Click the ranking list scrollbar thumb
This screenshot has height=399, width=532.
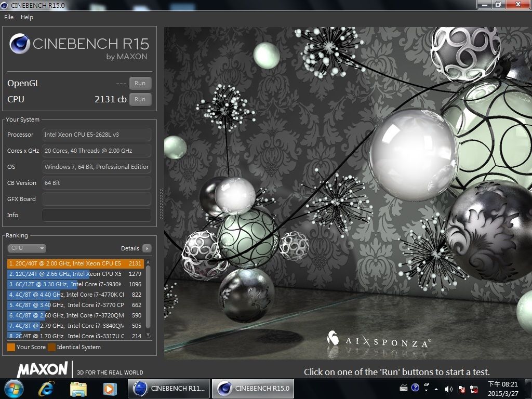(x=148, y=297)
